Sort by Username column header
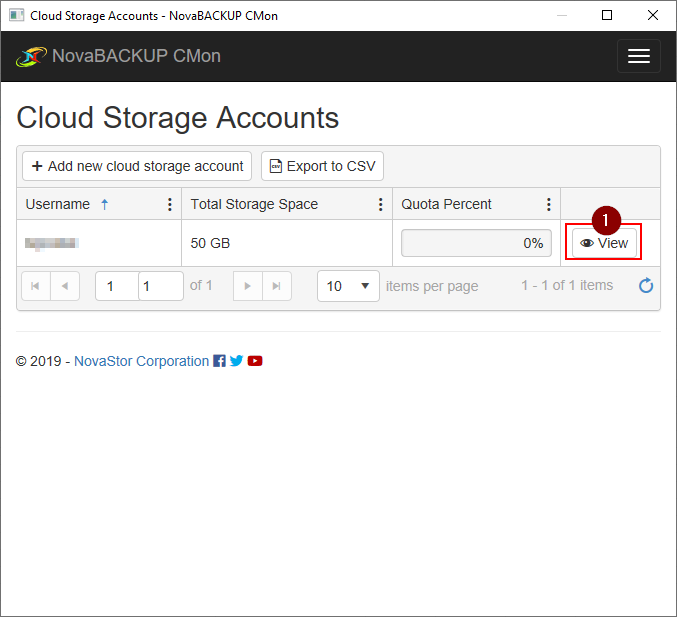Screen dimensions: 677x617 [x=58, y=204]
